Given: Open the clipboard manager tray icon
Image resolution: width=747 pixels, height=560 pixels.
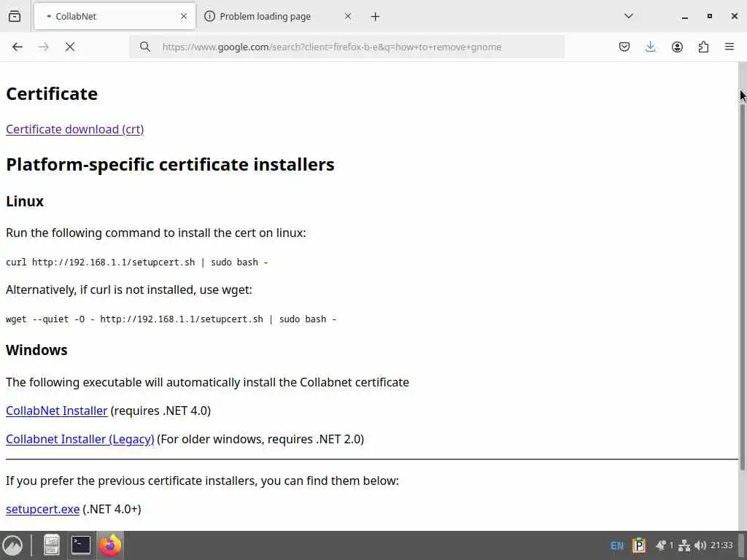Looking at the screenshot, I should 639,545.
